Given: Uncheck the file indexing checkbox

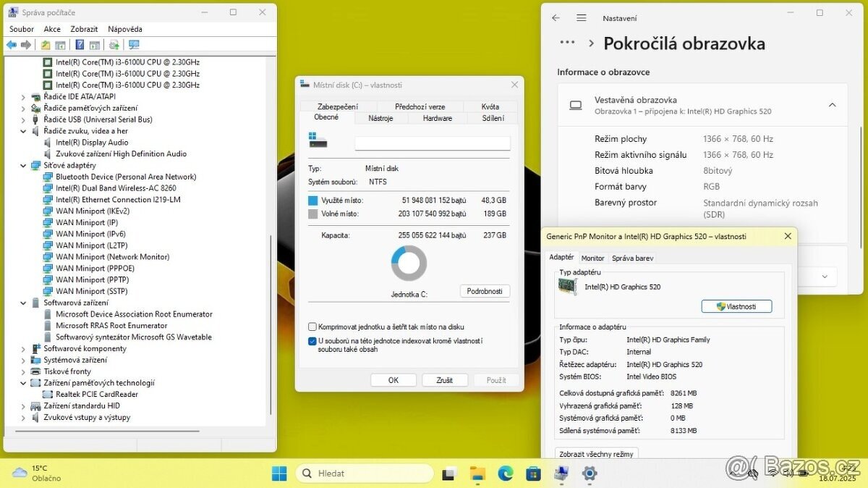Looking at the screenshot, I should pos(312,341).
